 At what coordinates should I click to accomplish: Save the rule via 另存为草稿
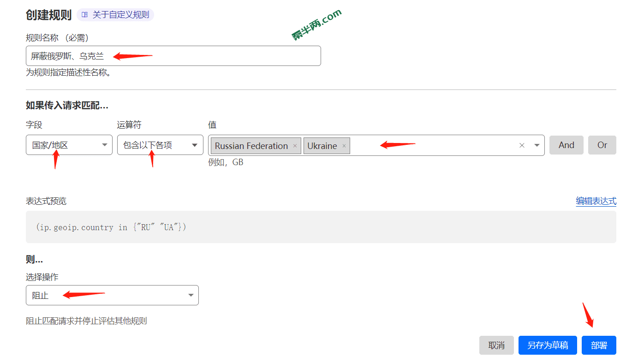click(x=547, y=345)
